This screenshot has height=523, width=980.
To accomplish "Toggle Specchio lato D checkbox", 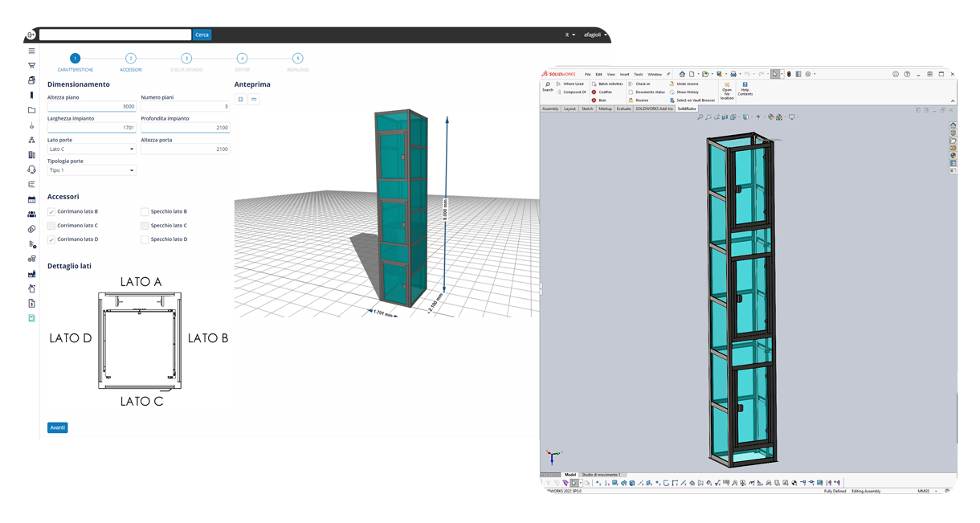I will pos(145,239).
